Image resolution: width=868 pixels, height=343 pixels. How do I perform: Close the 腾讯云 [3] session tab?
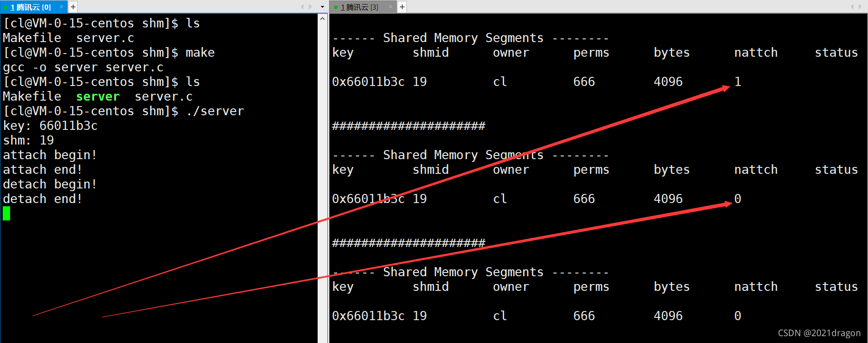click(390, 7)
